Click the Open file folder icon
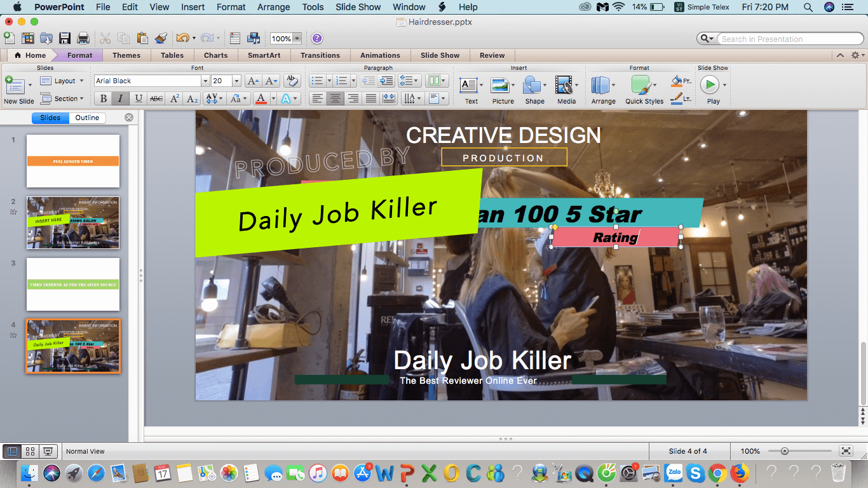The height and width of the screenshot is (488, 868). [46, 38]
